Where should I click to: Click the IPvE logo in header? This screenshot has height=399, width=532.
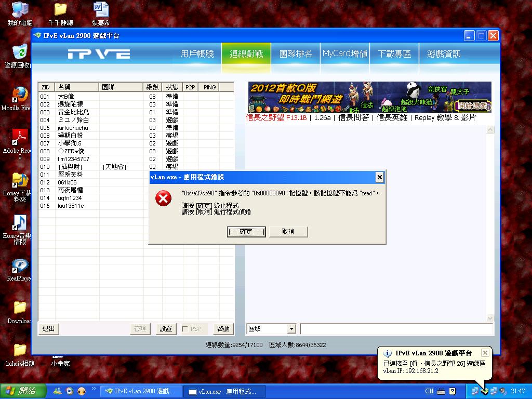99,54
